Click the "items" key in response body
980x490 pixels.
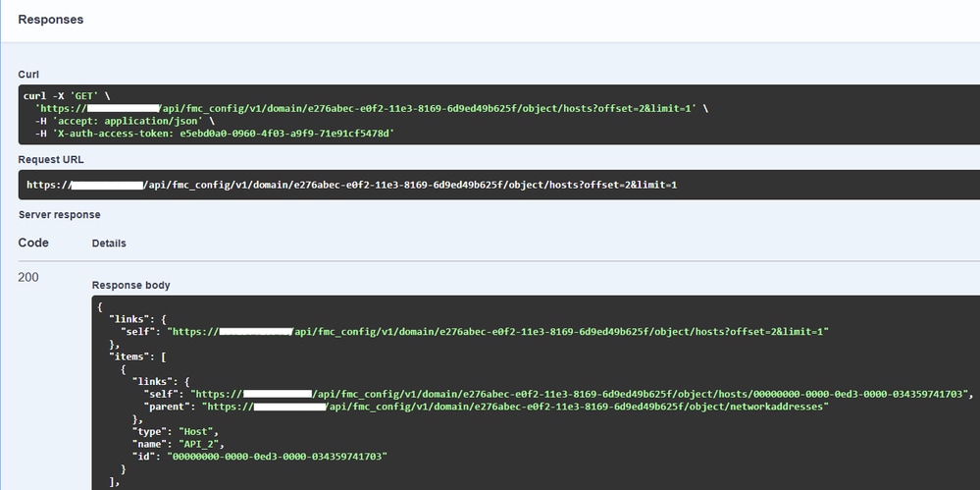click(x=131, y=356)
